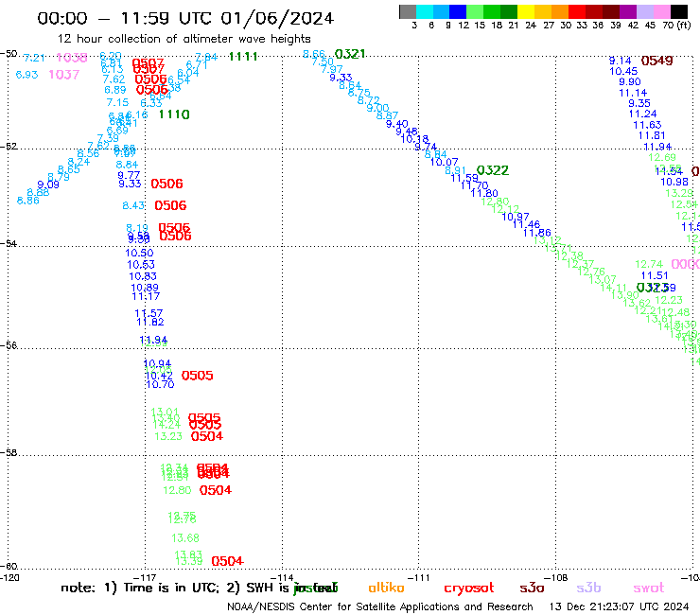Viewport: 700px width, 615px height.
Task: Click the green time label 0322
Action: click(x=493, y=170)
